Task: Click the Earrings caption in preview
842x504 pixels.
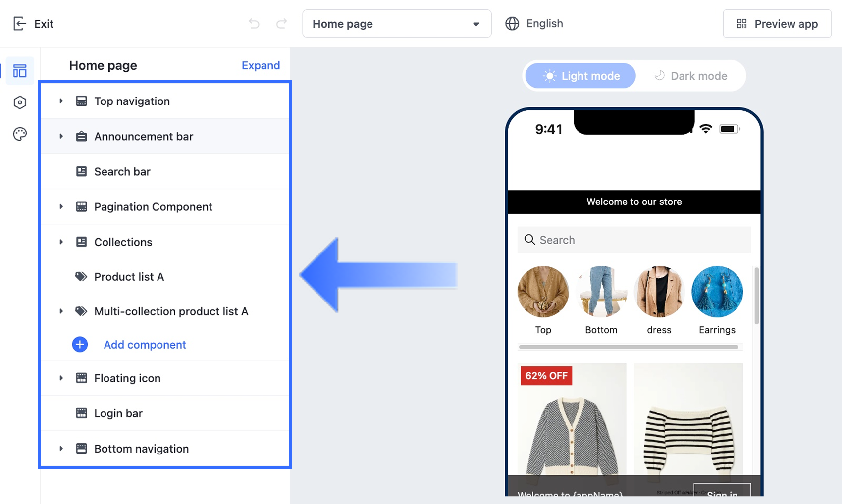Action: 717,330
